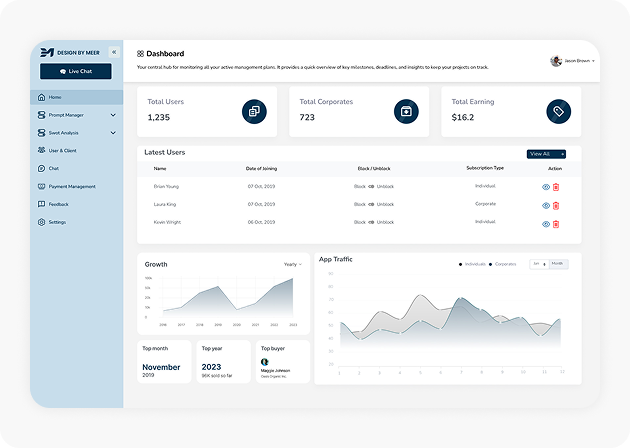Screen dimensions: 630x448
Task: Click the Top month November card
Action: tap(164, 362)
